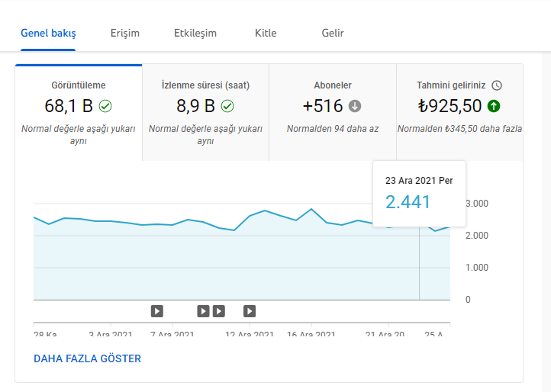Select the Görüntüleme metric card
Screen dimensions: 551x392
(79, 112)
